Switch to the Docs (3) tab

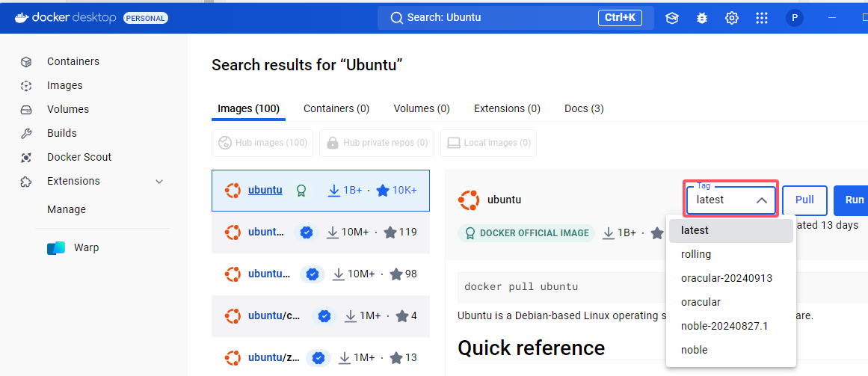coord(584,108)
